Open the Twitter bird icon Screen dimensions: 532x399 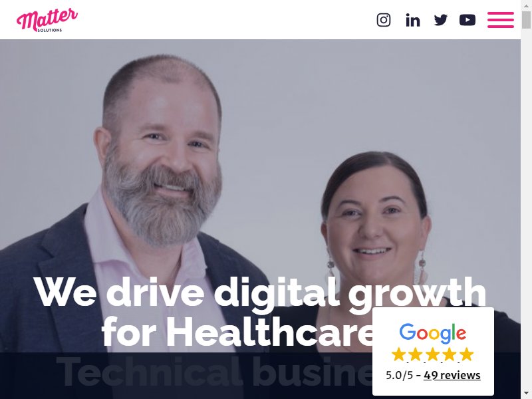[441, 20]
